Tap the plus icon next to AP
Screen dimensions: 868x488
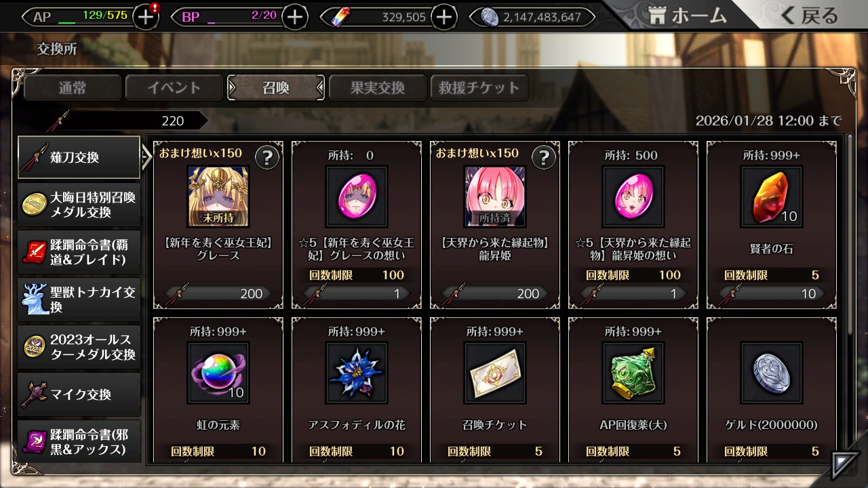(x=146, y=17)
